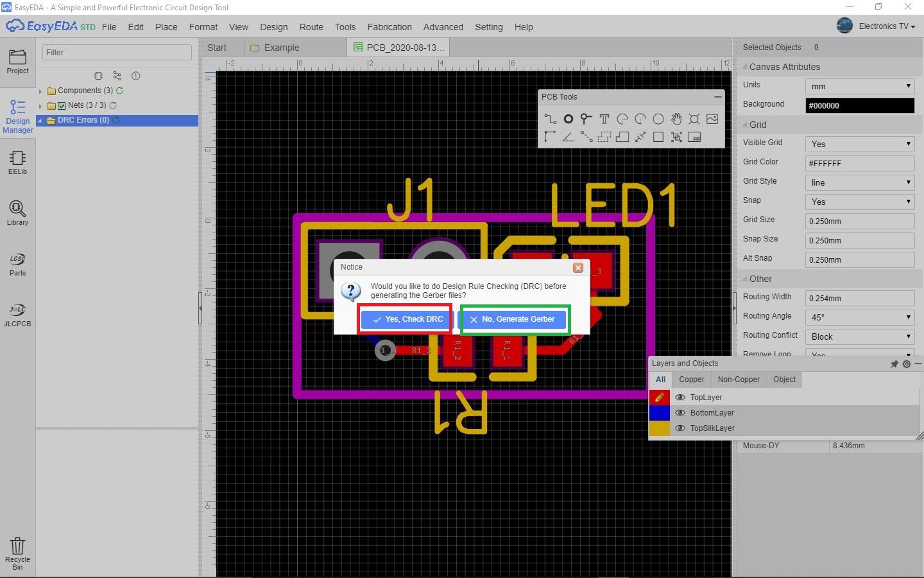Image resolution: width=924 pixels, height=578 pixels.
Task: Select the dashed Copper Area tool
Action: coord(604,137)
